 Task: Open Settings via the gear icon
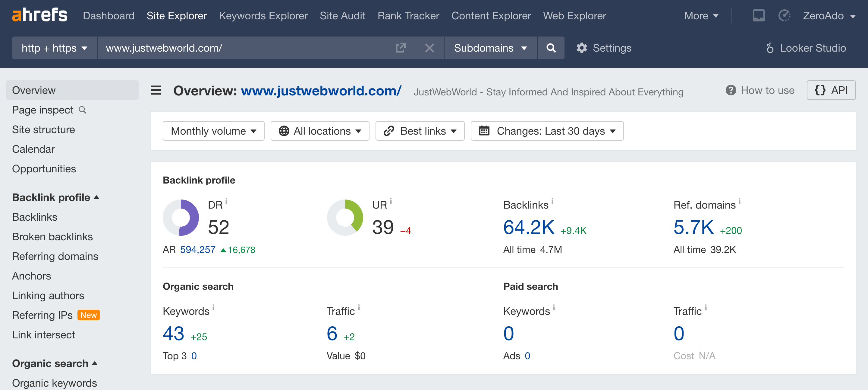tap(582, 48)
